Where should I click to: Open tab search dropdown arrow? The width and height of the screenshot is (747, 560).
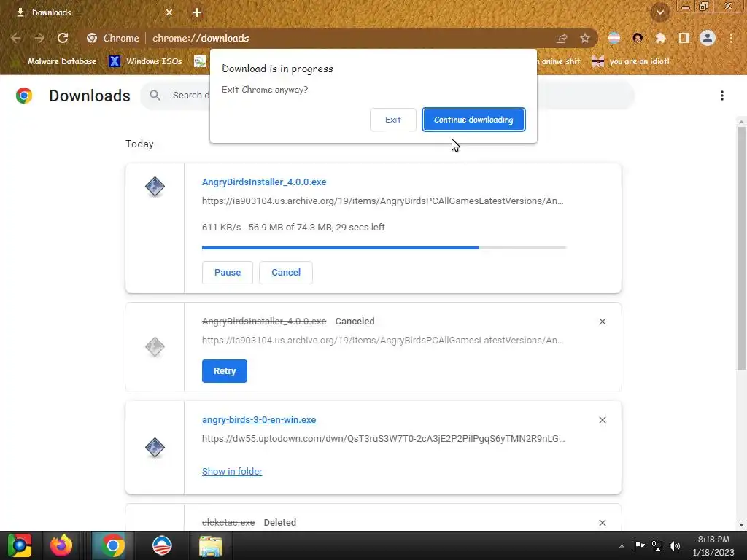tap(660, 12)
